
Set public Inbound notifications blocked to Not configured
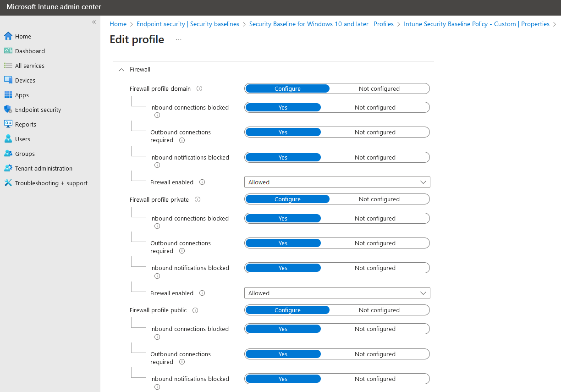375,379
